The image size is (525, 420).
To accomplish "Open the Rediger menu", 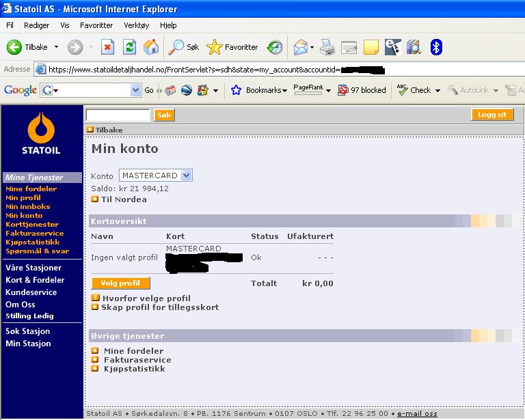I will tap(36, 25).
